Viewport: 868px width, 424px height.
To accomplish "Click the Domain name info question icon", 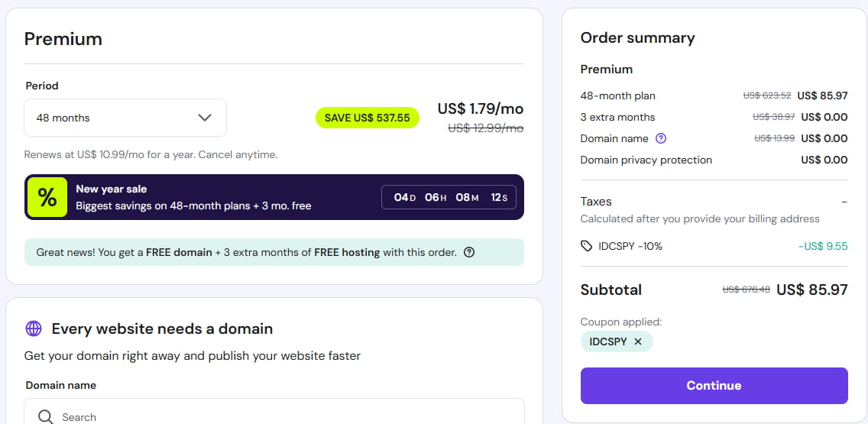I will click(x=662, y=138).
